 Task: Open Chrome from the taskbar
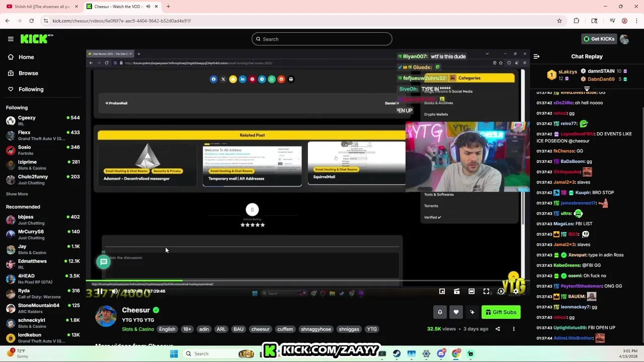coord(456,353)
